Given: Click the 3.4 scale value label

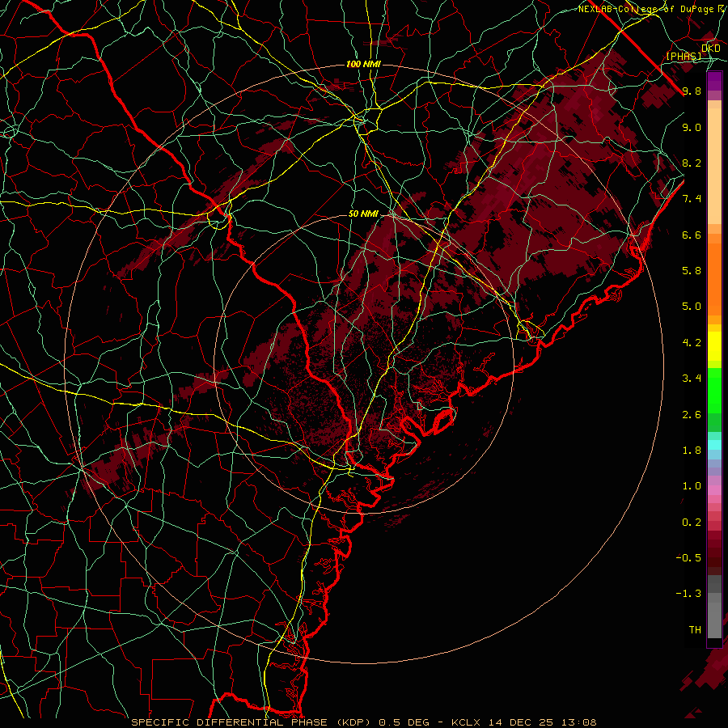Looking at the screenshot, I should coord(692,379).
